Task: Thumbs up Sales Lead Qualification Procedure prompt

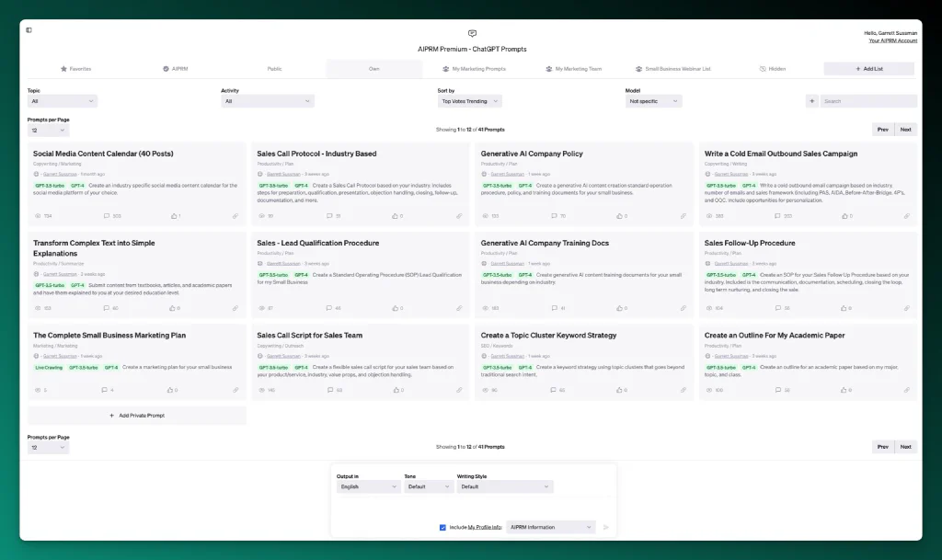Action: [395, 308]
